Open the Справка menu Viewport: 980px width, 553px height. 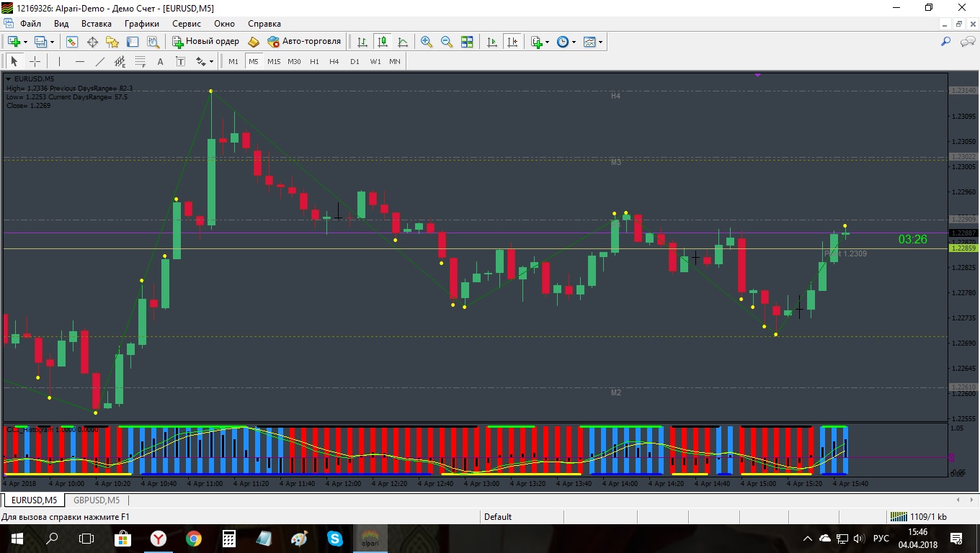pyautogui.click(x=264, y=24)
